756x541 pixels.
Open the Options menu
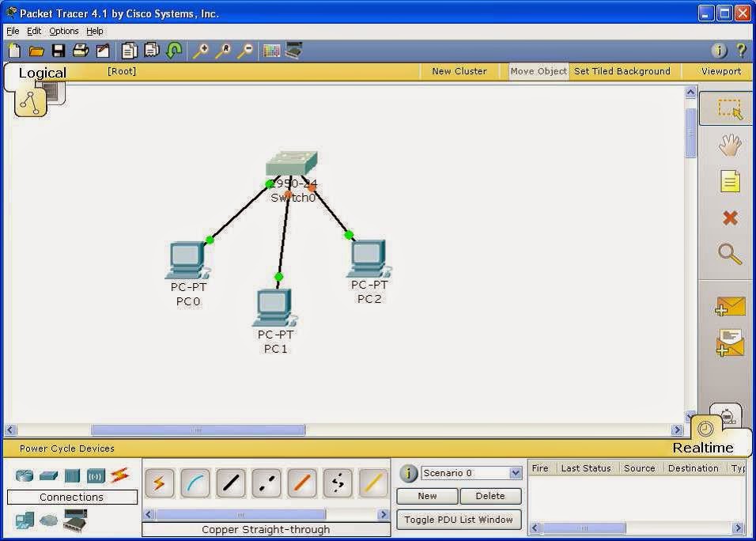coord(63,31)
